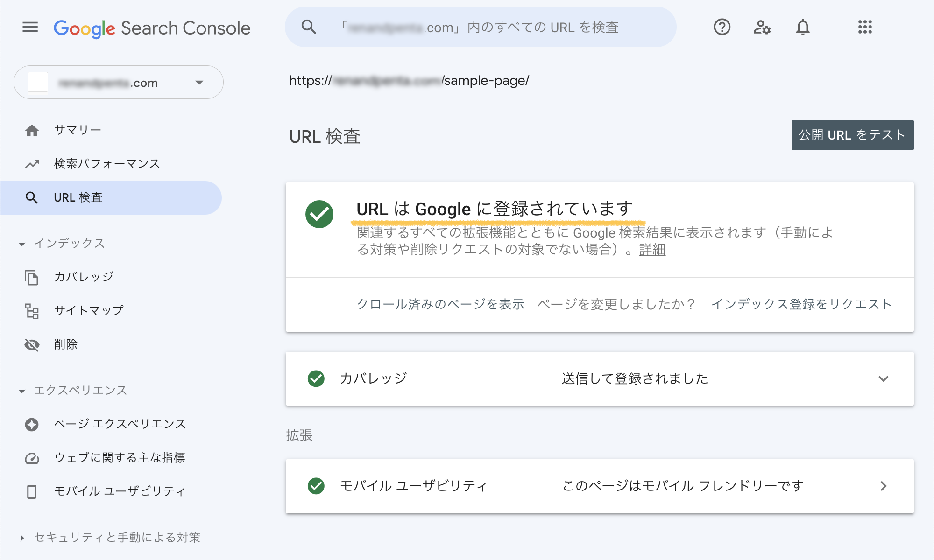Open 削除 removals page

tap(66, 344)
